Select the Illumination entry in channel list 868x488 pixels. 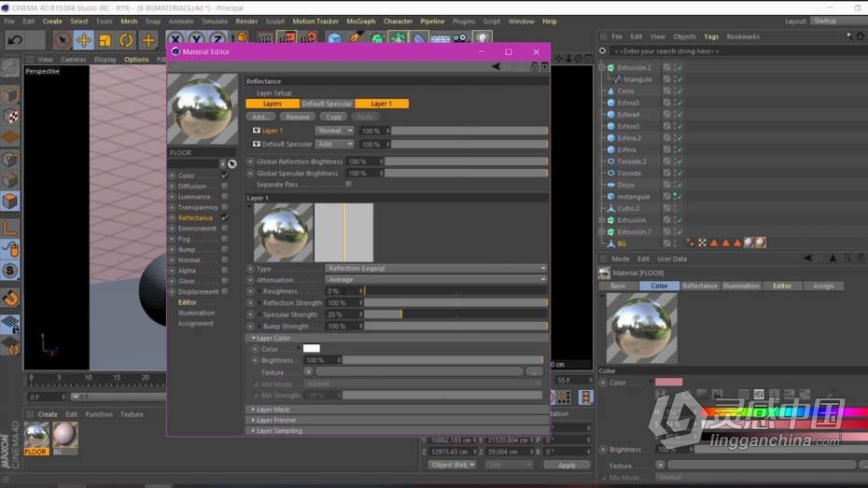coord(196,314)
